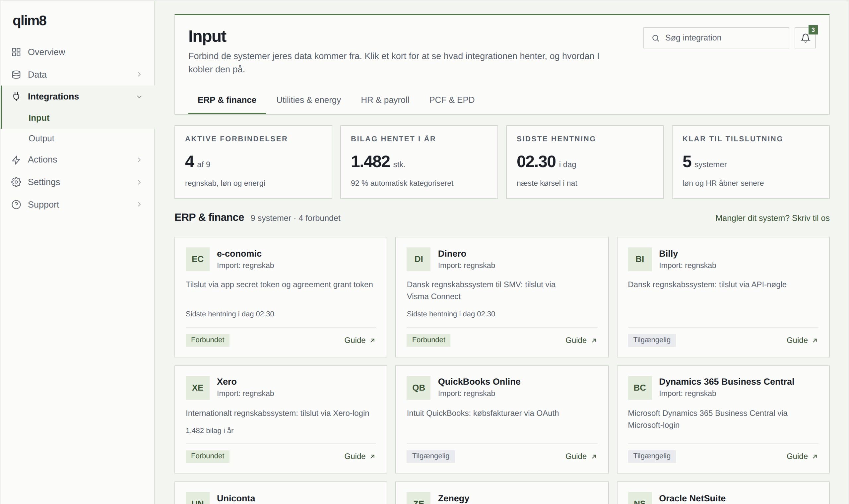849x504 pixels.
Task: Click the DI logo badge for Dinero
Action: (x=419, y=259)
